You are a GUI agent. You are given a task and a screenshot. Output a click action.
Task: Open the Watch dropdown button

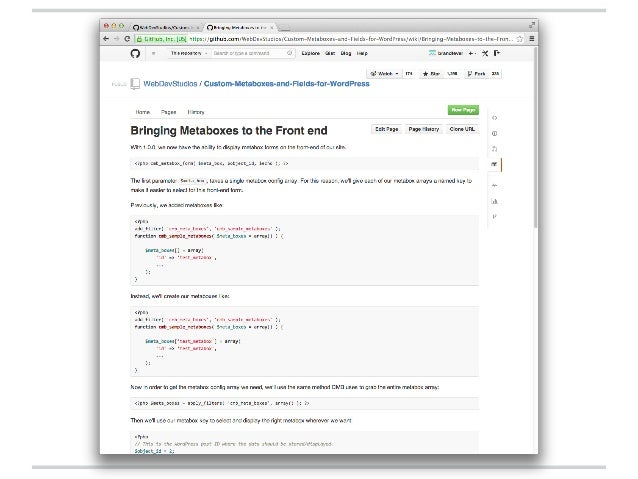pos(385,74)
